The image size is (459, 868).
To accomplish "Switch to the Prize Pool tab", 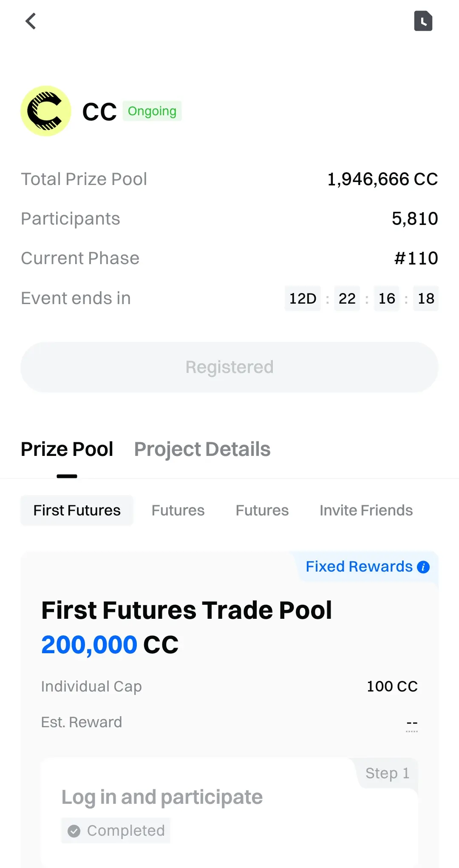I will (x=67, y=450).
